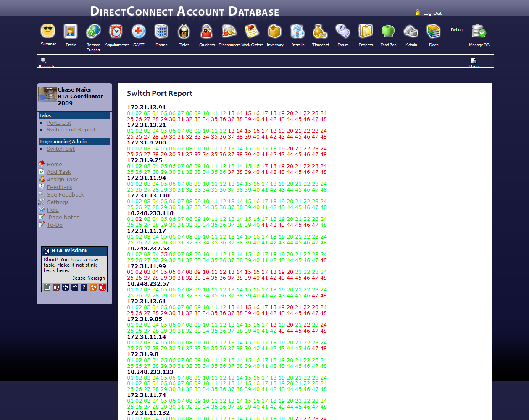Go to the Home sidebar link

coord(54,165)
